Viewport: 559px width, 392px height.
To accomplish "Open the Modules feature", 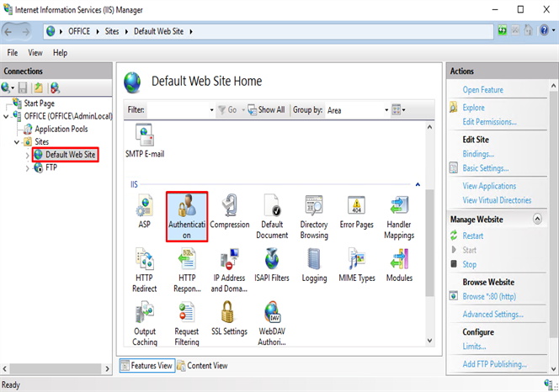I will click(x=399, y=264).
